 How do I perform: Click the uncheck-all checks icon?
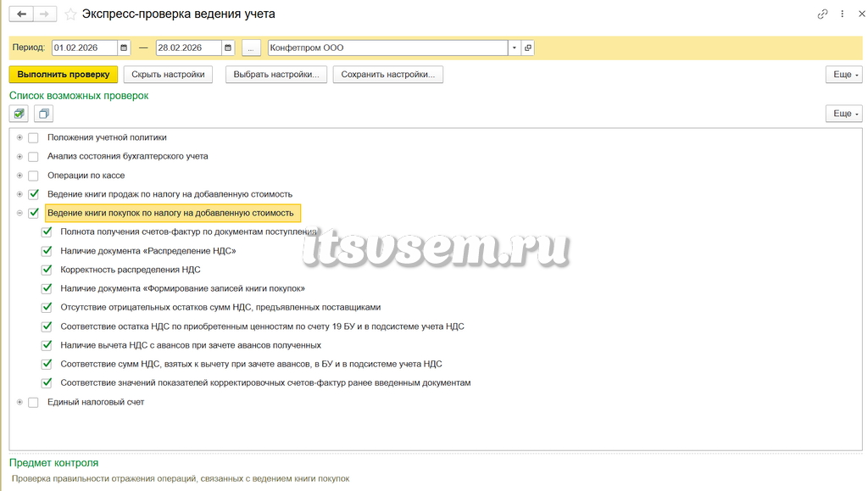(x=43, y=114)
